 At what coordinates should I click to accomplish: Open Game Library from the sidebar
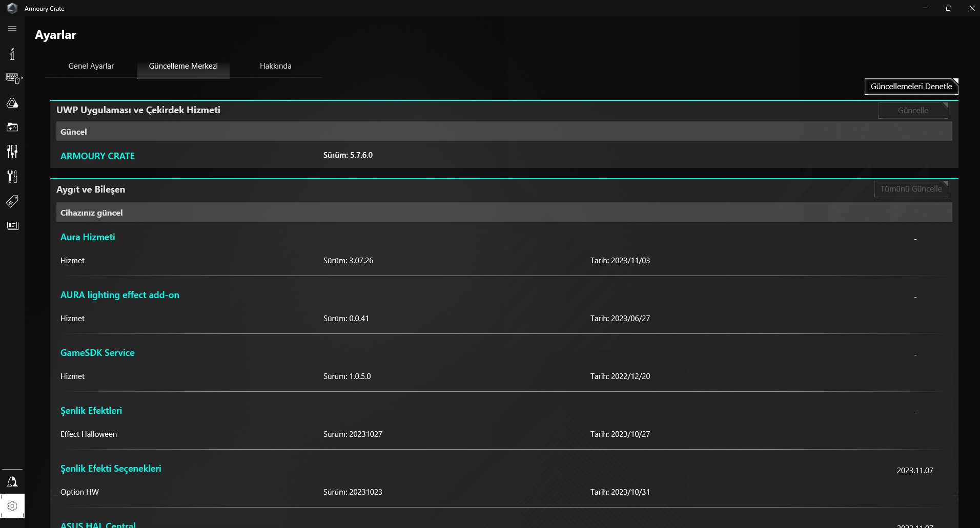point(12,127)
